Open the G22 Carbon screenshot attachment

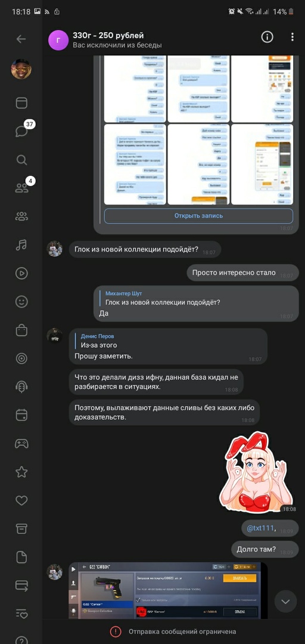pyautogui.click(x=168, y=590)
